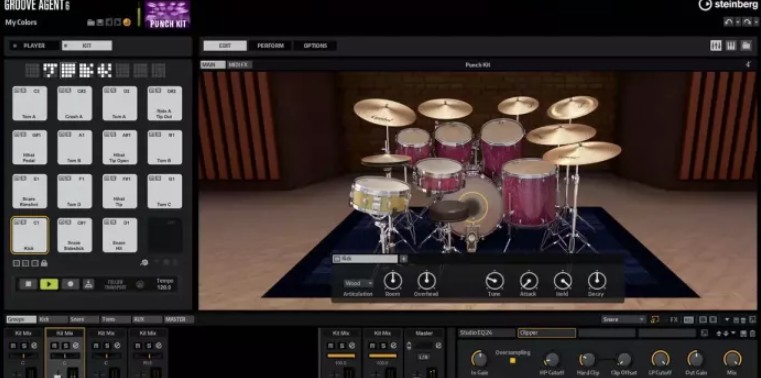Switch to the KIT tab
The height and width of the screenshot is (378, 761).
[87, 46]
